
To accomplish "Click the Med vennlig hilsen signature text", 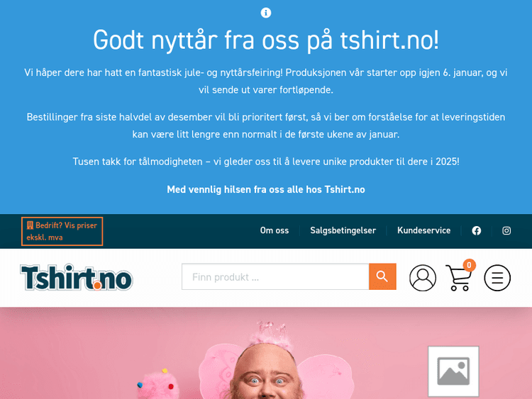I will coord(266,189).
